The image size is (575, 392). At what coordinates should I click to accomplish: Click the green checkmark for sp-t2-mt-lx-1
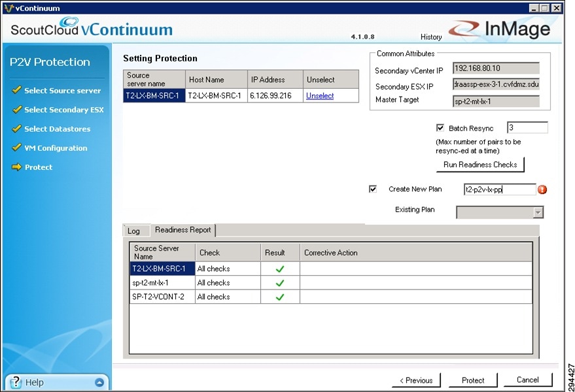[x=280, y=283]
